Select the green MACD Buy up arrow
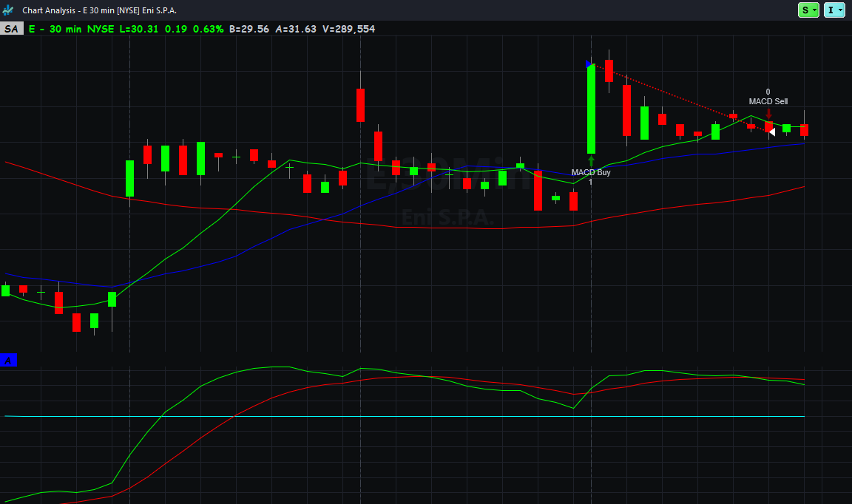The height and width of the screenshot is (504, 852). point(591,161)
